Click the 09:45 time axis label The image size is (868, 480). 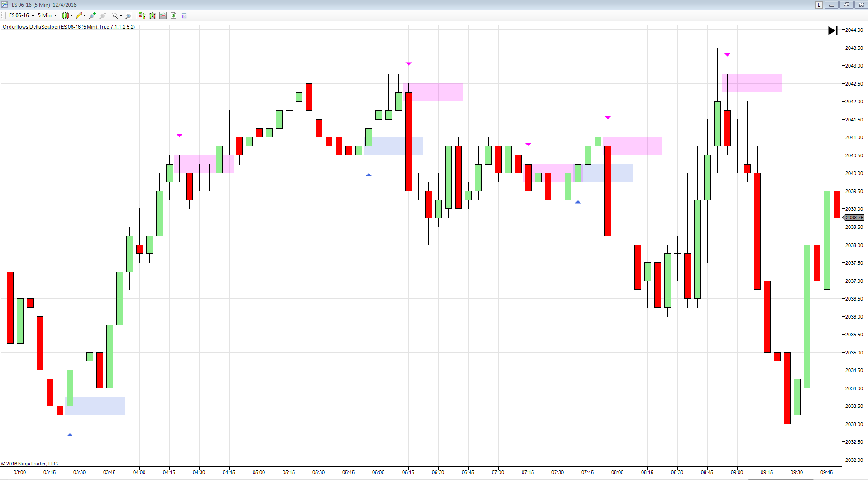(826, 472)
